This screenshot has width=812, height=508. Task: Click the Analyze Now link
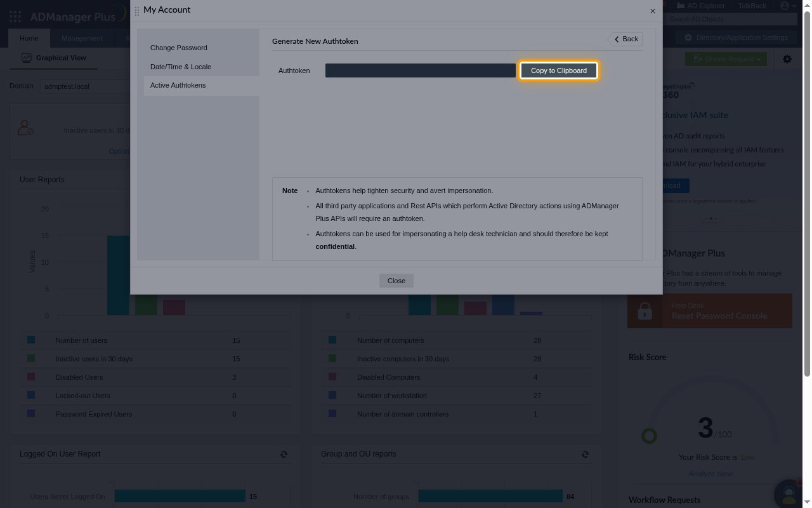point(710,474)
